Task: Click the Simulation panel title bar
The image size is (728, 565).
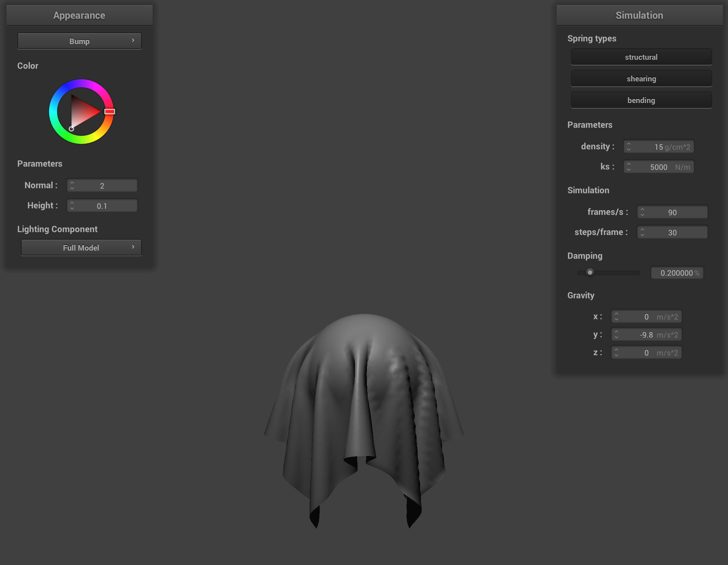Action: pos(639,15)
